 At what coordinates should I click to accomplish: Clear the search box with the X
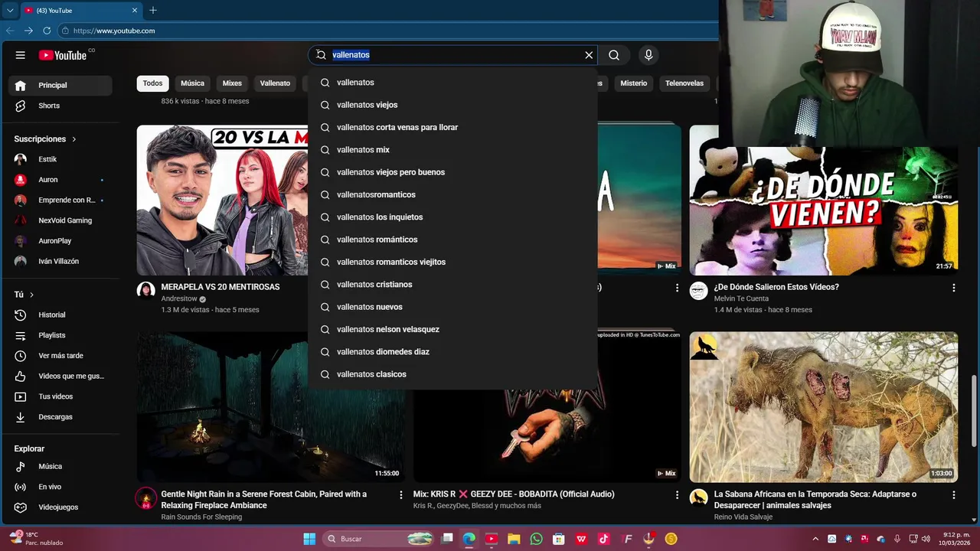tap(589, 55)
